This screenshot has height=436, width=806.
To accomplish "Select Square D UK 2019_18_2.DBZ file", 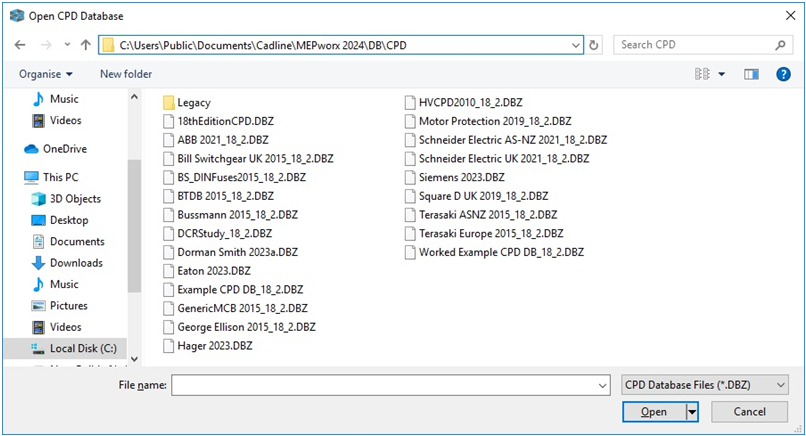I will point(477,196).
